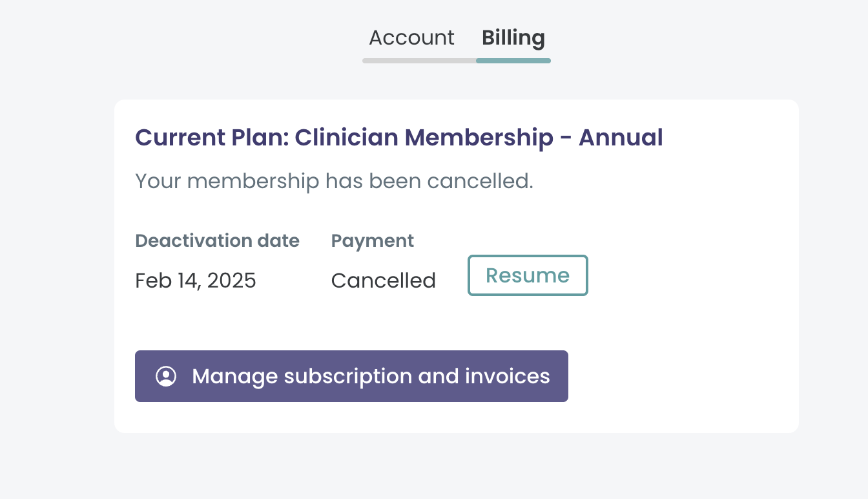
Task: Click the user icon in Manage subscription button
Action: click(x=166, y=376)
